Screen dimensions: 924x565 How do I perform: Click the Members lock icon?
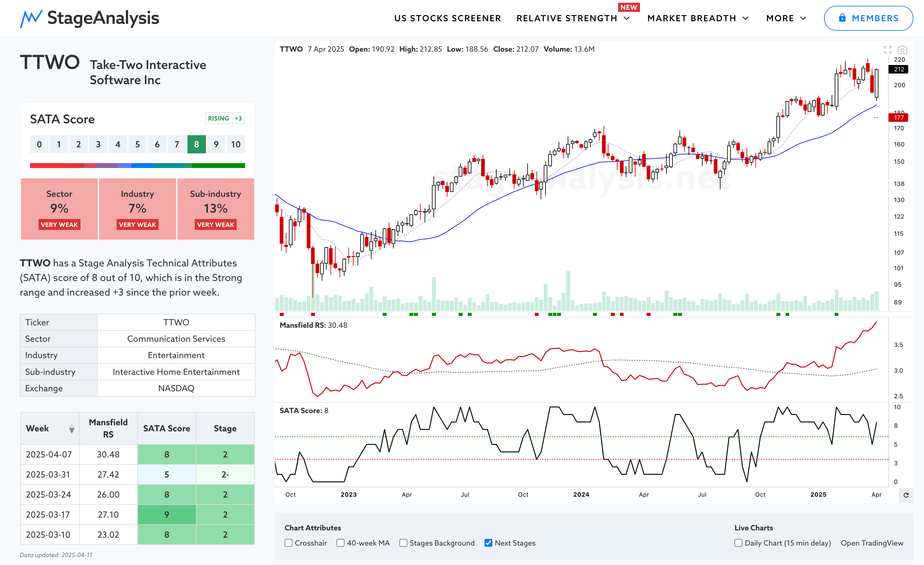click(842, 18)
